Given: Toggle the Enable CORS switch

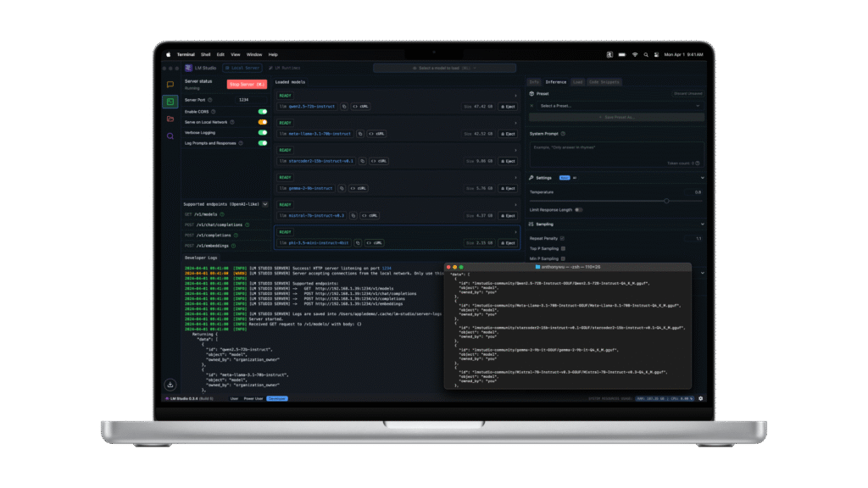Looking at the screenshot, I should (x=263, y=111).
